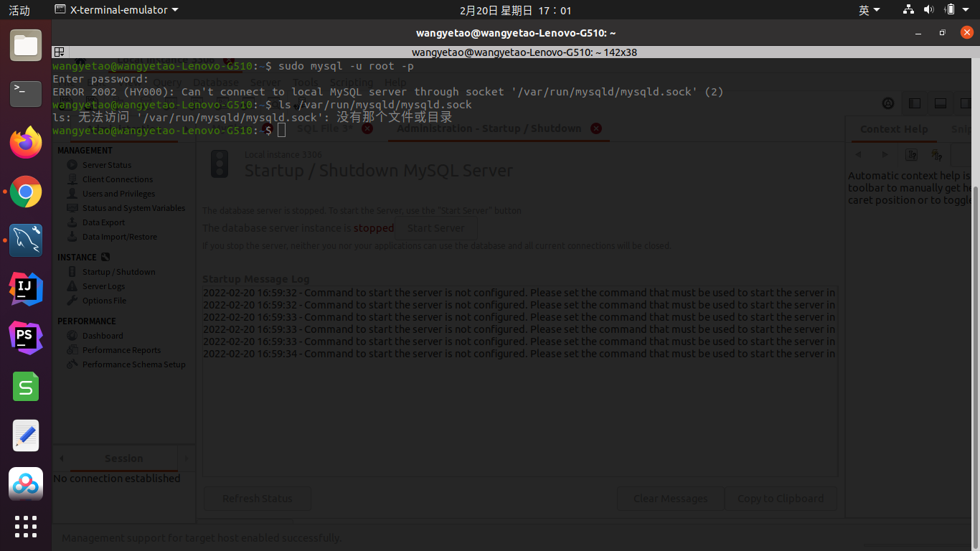Screen dimensions: 980x551
Task: Open Data Export in Workbench sidebar
Action: pyautogui.click(x=103, y=222)
